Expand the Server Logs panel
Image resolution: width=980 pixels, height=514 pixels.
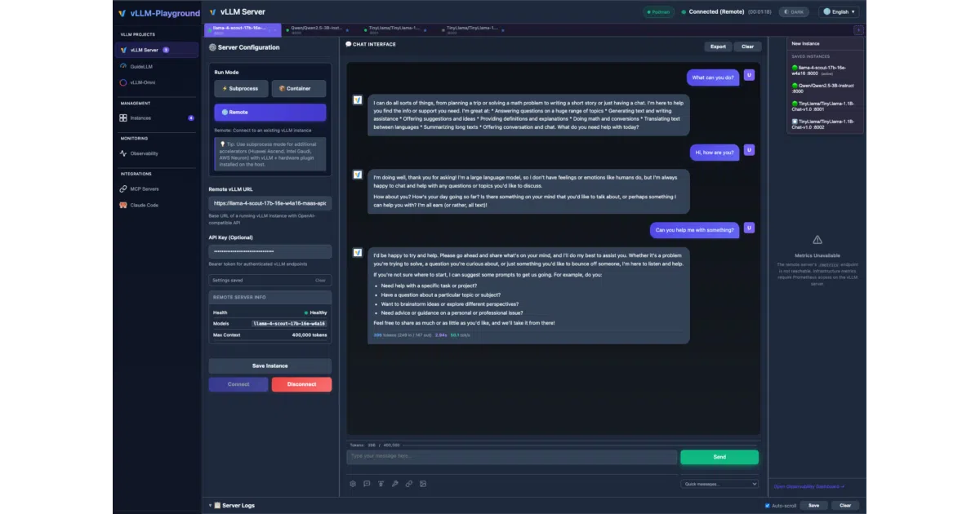point(234,506)
